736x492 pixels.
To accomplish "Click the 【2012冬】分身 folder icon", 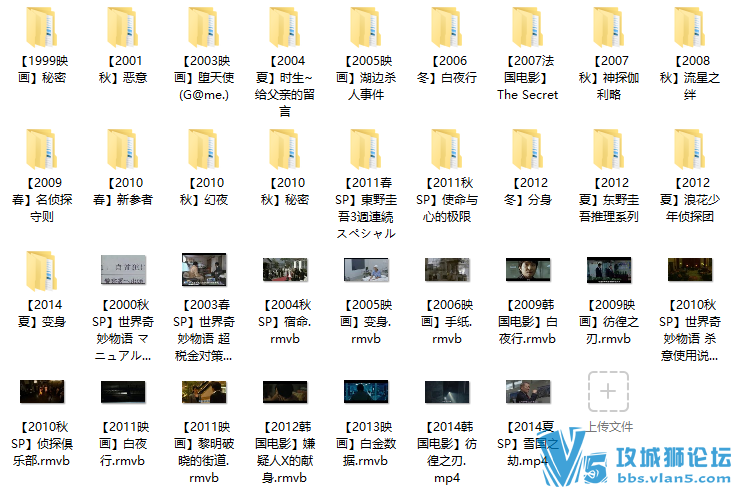I will click(x=528, y=149).
